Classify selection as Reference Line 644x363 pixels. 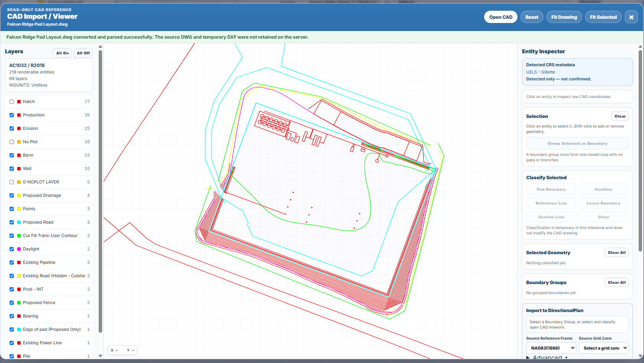551,203
